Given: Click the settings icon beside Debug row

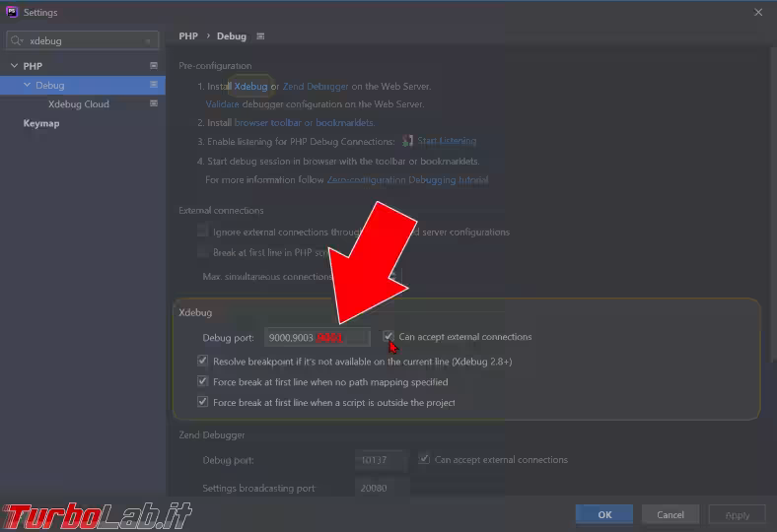Looking at the screenshot, I should pos(154,85).
